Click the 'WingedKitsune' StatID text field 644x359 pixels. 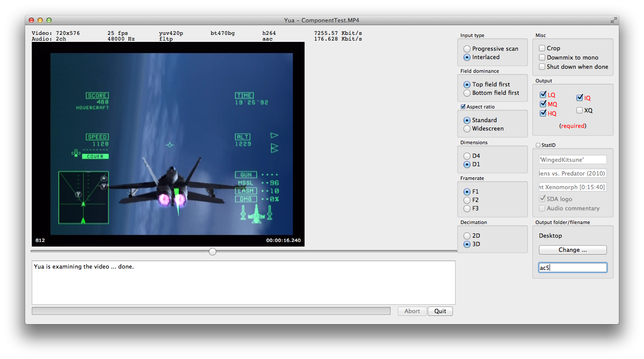pos(572,160)
